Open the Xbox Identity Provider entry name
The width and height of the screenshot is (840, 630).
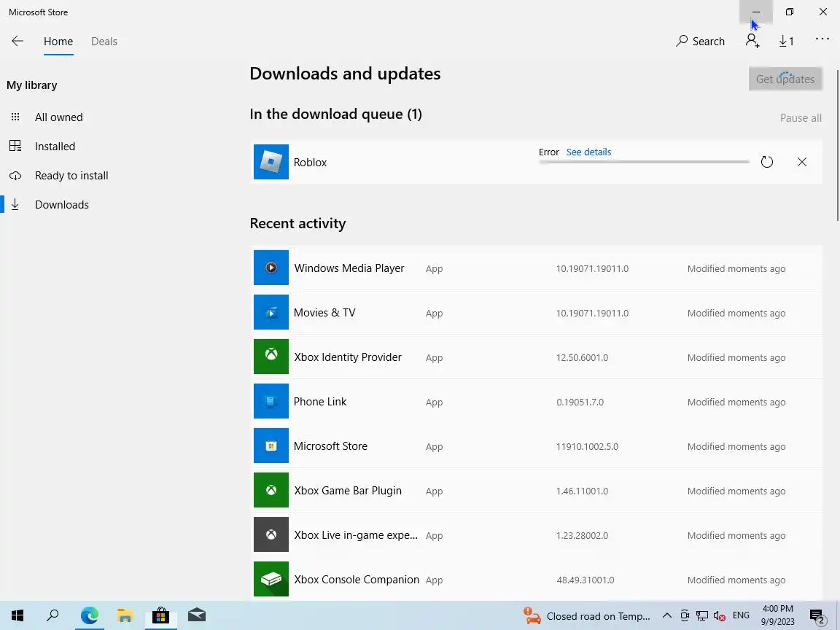point(348,357)
